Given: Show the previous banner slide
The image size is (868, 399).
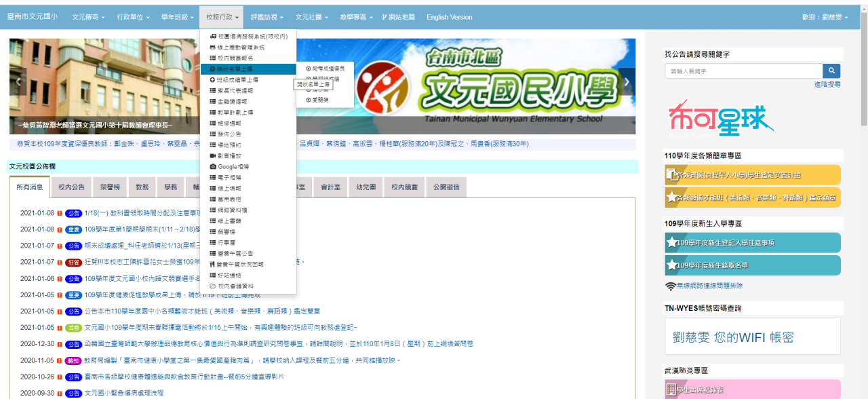Looking at the screenshot, I should [18, 82].
